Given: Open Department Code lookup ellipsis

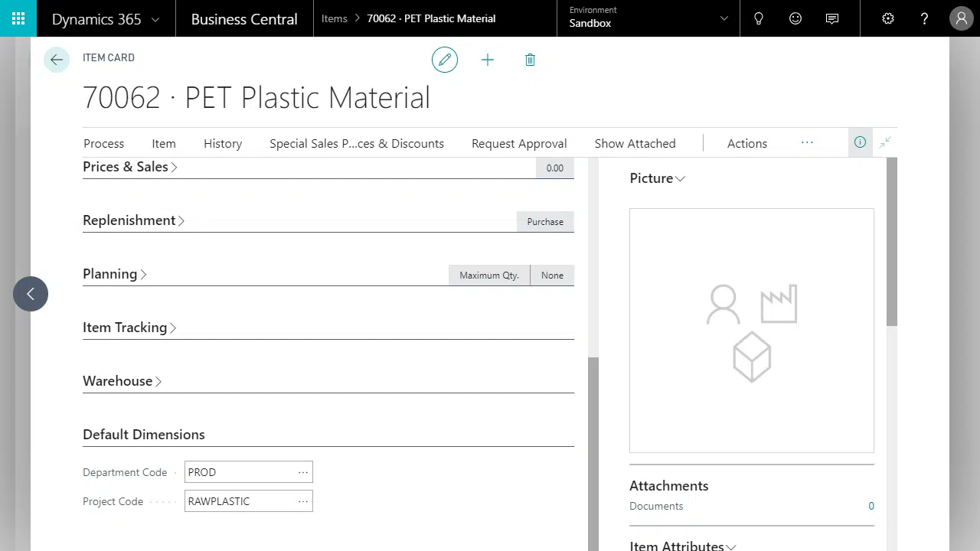Looking at the screenshot, I should 303,472.
